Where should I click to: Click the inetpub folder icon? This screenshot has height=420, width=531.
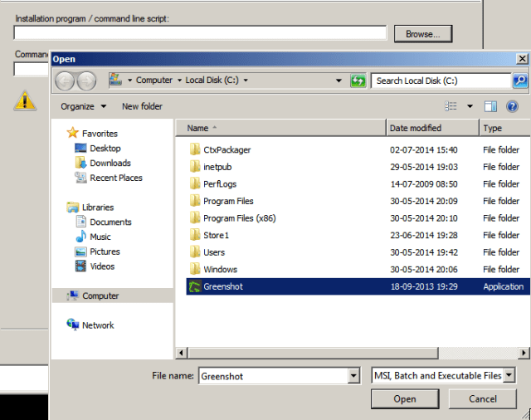195,166
